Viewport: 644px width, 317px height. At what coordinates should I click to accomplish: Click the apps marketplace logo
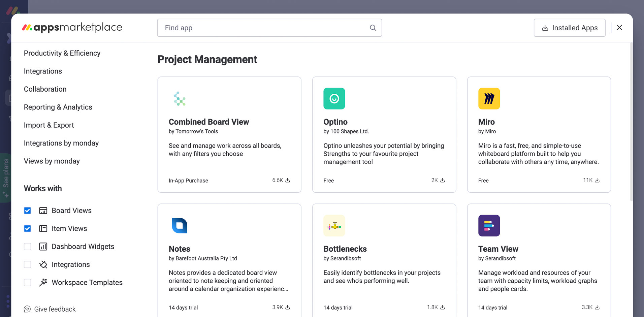click(72, 28)
